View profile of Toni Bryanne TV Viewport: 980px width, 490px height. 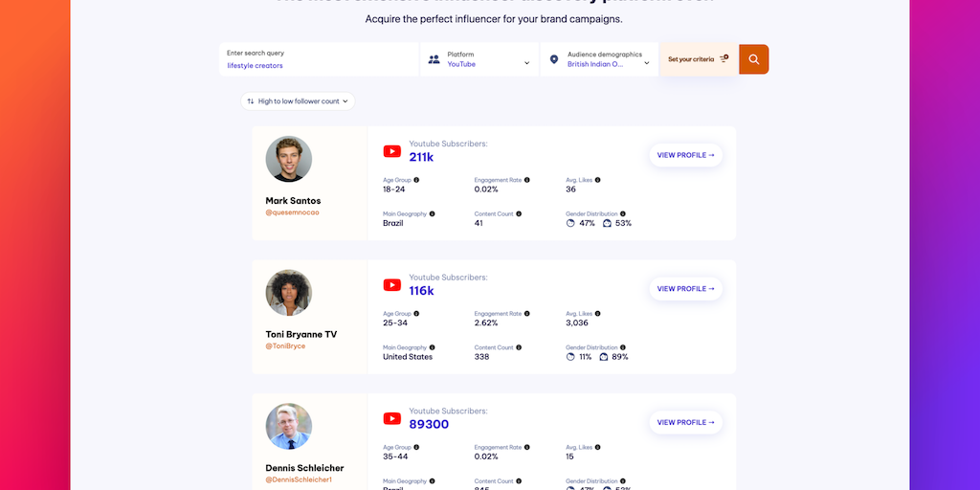pos(685,289)
